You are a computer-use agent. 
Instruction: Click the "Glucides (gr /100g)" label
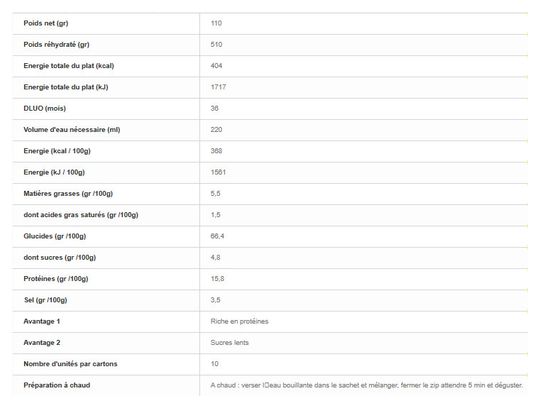[55, 237]
